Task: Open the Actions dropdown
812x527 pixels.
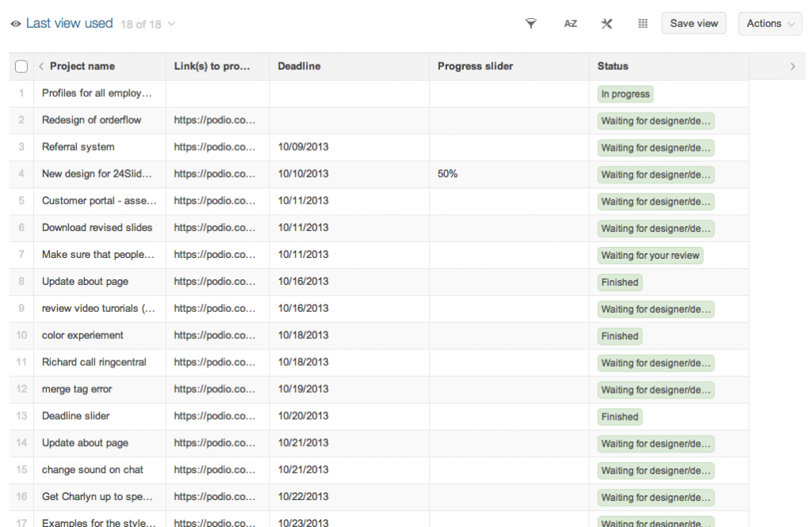Action: tap(770, 23)
